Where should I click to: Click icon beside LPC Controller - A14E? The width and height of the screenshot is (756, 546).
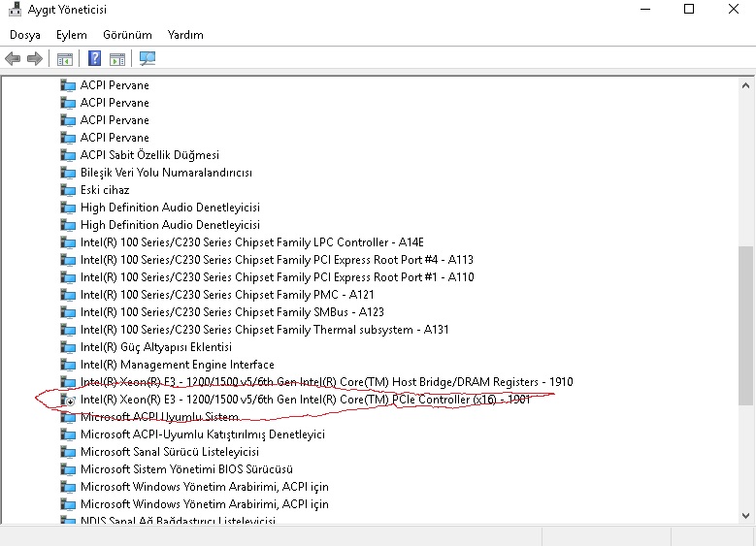tap(68, 242)
